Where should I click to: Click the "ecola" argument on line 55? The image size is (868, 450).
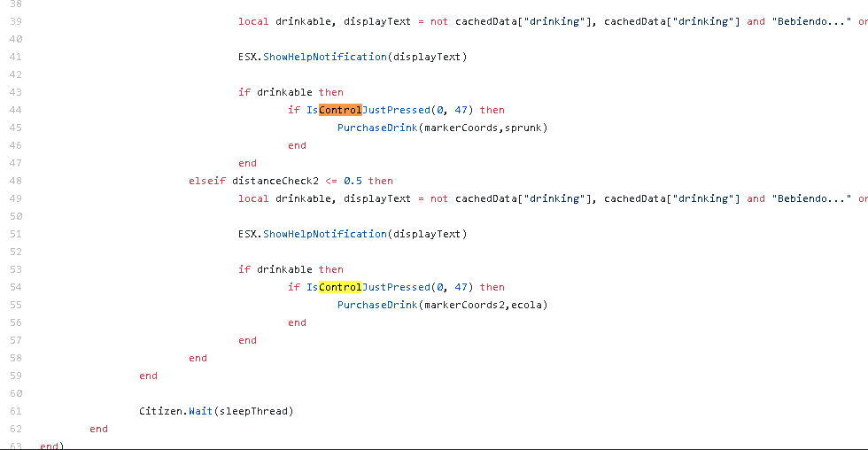(526, 305)
